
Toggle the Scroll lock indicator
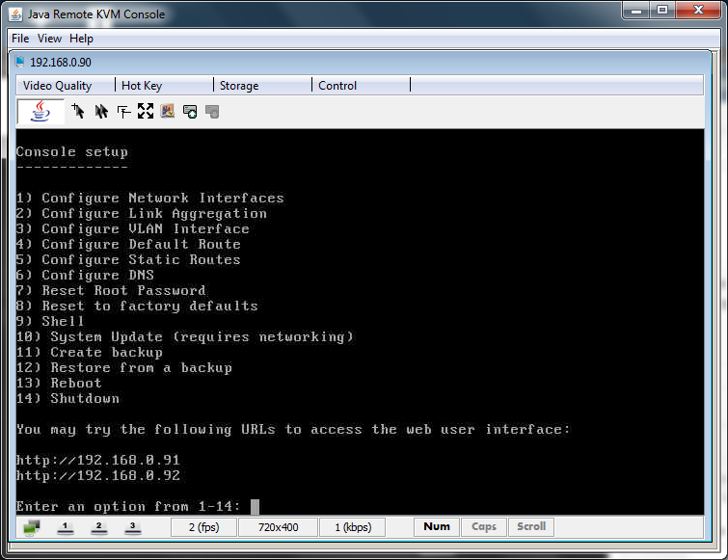coord(531,527)
